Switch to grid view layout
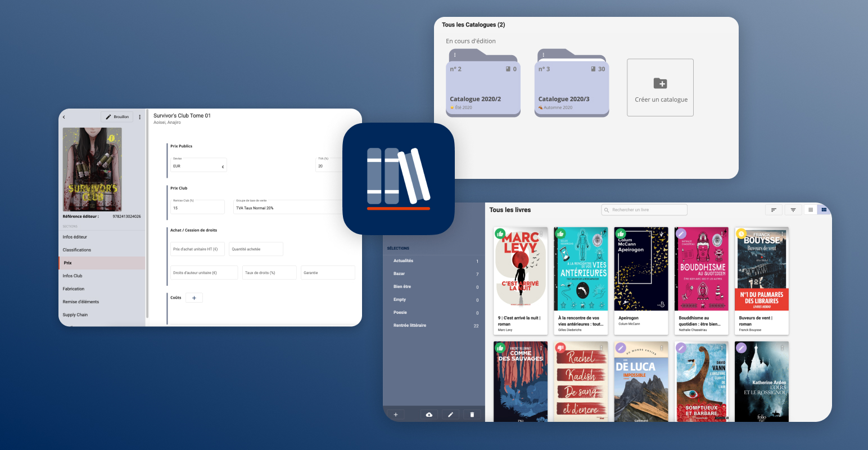The image size is (868, 450). click(x=824, y=210)
